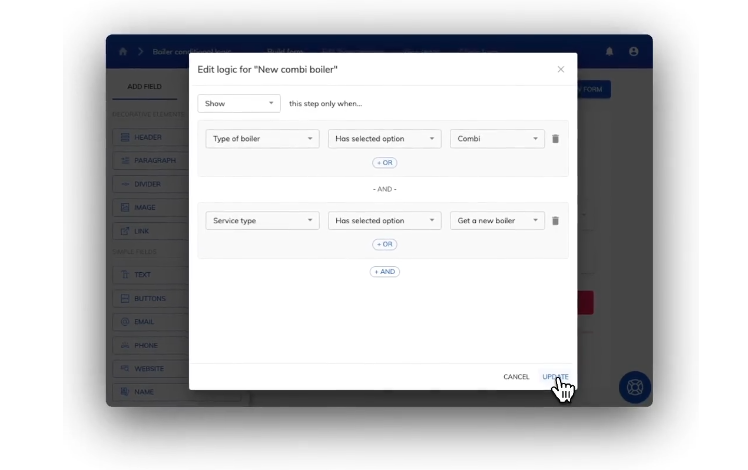Open the Service type field dropdown
The image size is (748, 470).
pyautogui.click(x=262, y=220)
